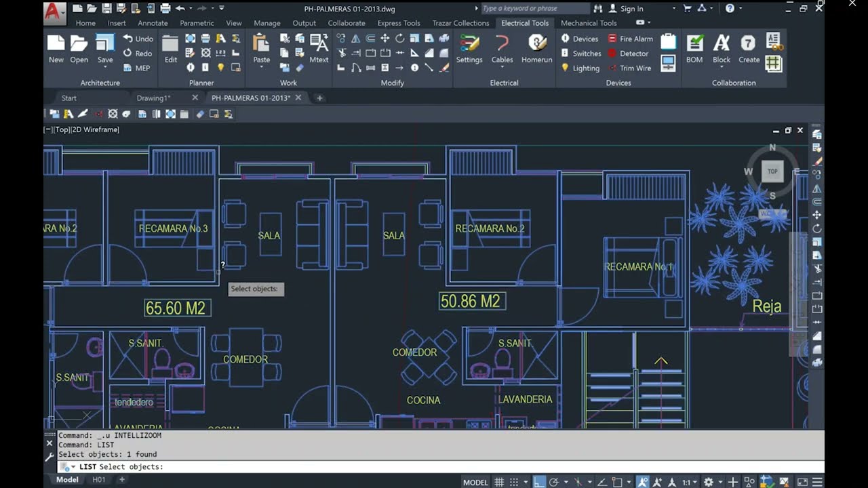Select the Lighting devices tool
This screenshot has width=868, height=488.
tap(580, 68)
